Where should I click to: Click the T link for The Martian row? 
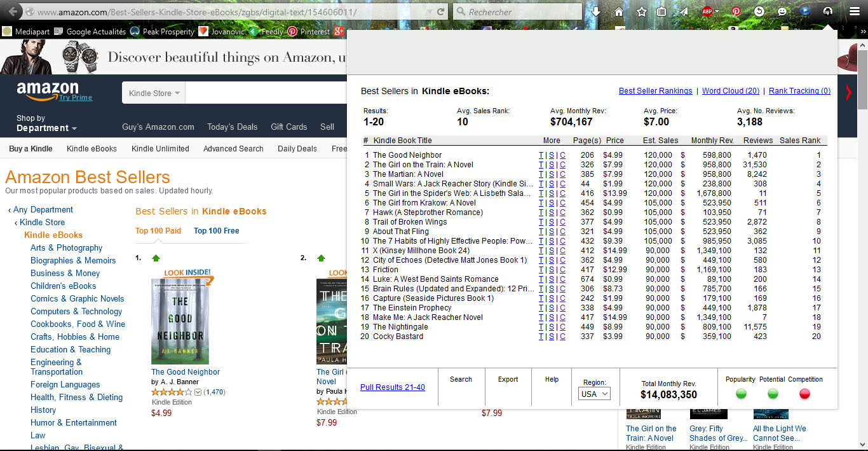coord(541,174)
